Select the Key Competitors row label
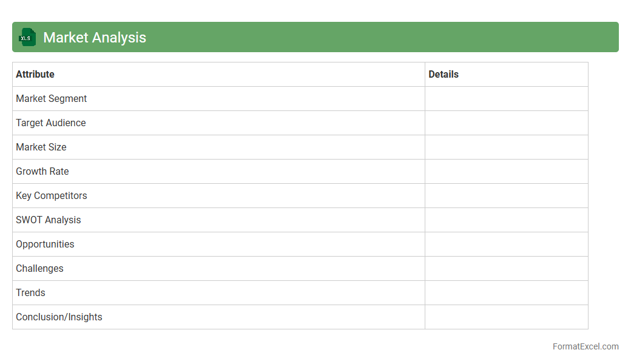Screen dimensions: 631x364 [52, 195]
